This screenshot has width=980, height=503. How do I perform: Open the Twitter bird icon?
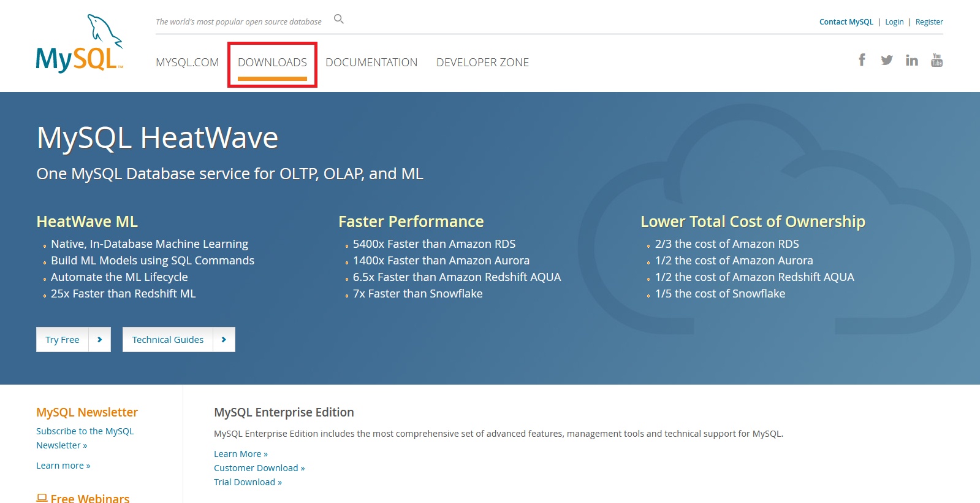pos(887,60)
